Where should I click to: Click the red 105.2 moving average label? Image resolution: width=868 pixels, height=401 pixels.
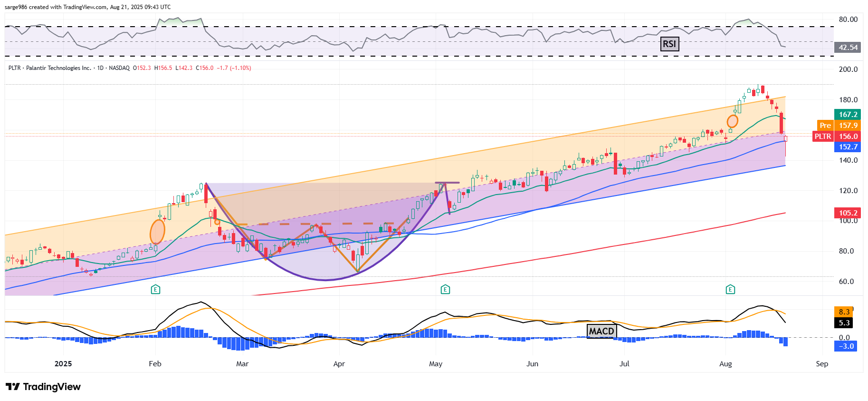click(x=848, y=213)
